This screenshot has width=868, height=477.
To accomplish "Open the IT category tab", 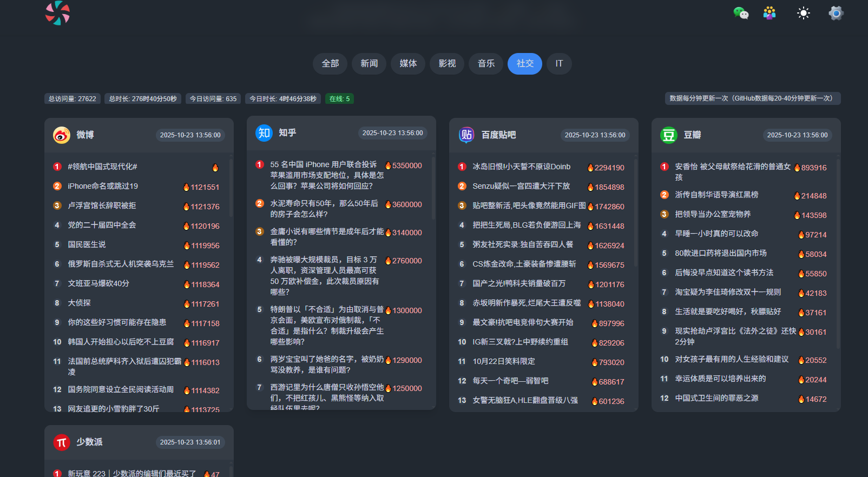I will 559,64.
